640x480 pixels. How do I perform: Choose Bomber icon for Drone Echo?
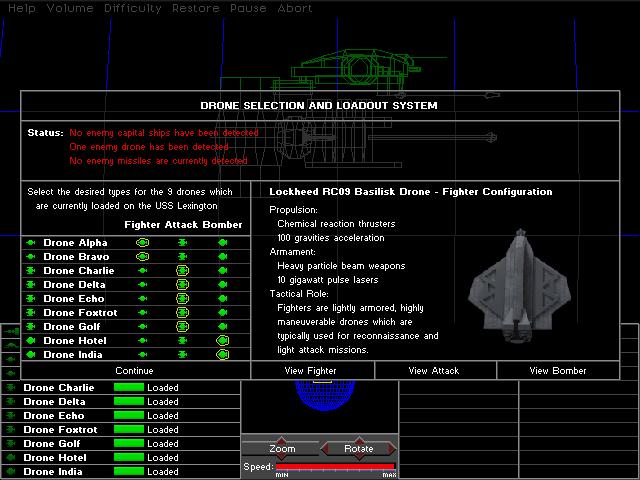click(222, 298)
